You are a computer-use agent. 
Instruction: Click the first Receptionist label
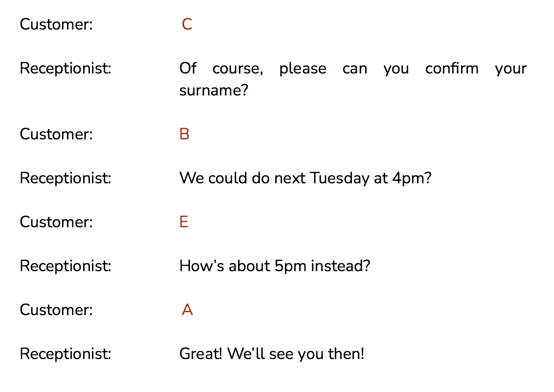tap(65, 68)
